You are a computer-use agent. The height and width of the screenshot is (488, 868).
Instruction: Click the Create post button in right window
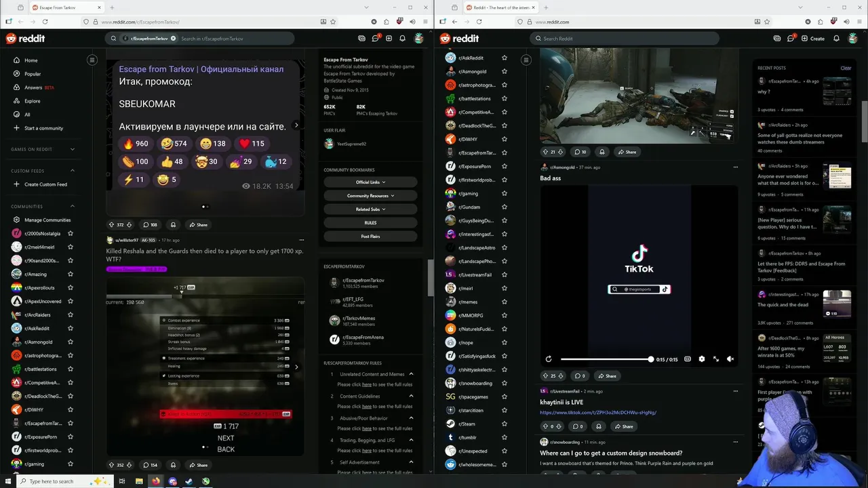[813, 39]
